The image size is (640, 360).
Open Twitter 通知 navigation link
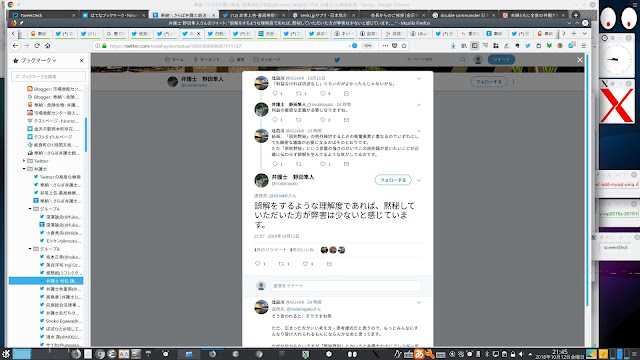[x=237, y=60]
